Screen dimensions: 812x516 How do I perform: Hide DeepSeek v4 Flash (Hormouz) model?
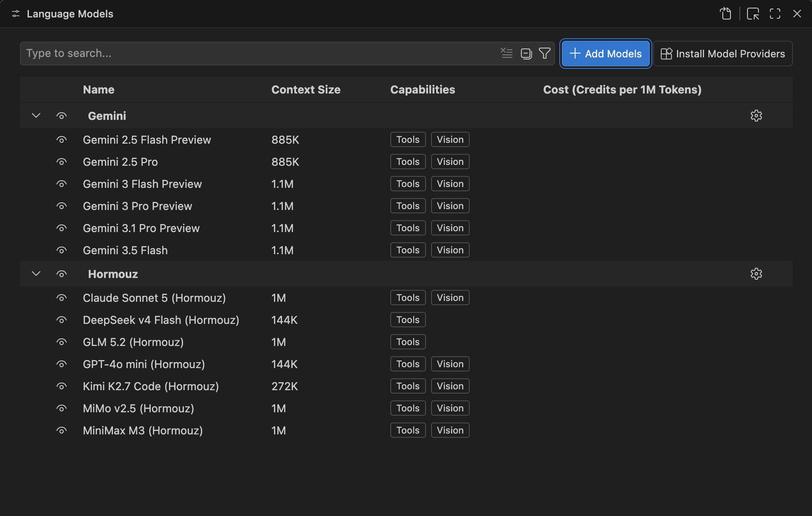tap(62, 320)
